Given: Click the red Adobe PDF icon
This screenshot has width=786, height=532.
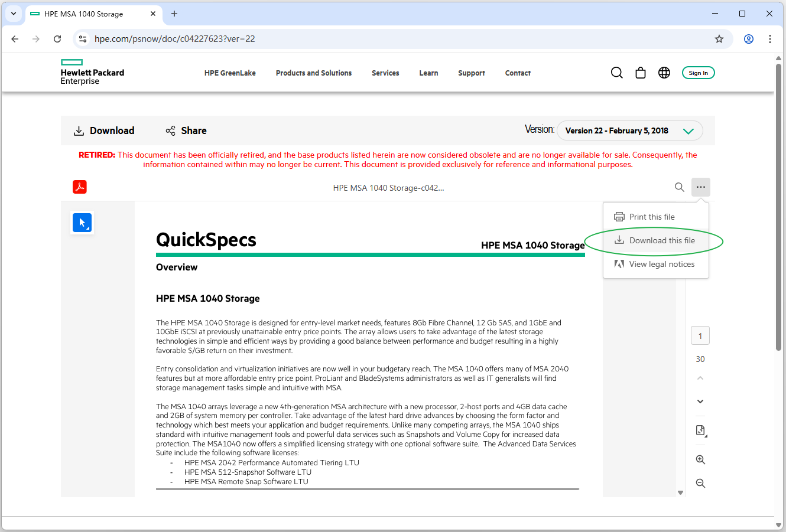Looking at the screenshot, I should (x=80, y=187).
